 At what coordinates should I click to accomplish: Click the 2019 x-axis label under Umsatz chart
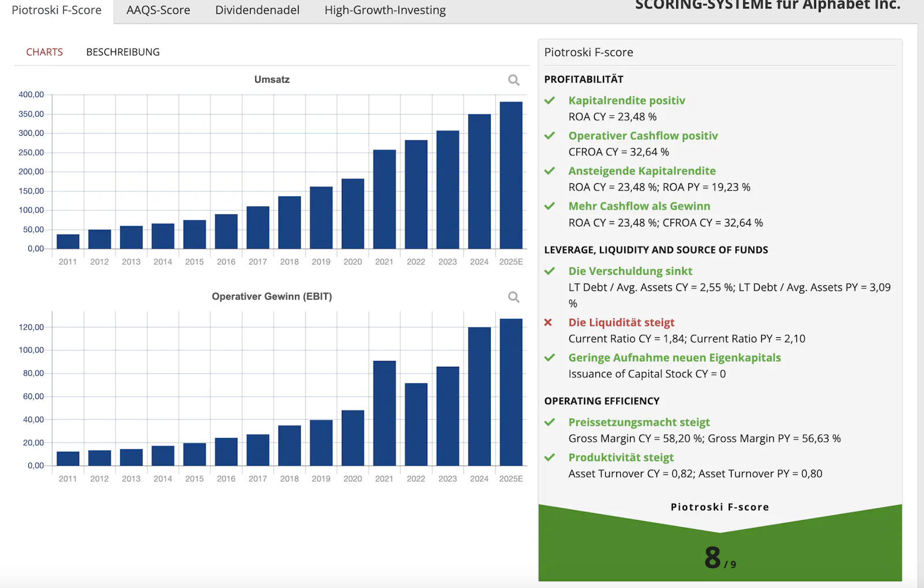tap(321, 262)
